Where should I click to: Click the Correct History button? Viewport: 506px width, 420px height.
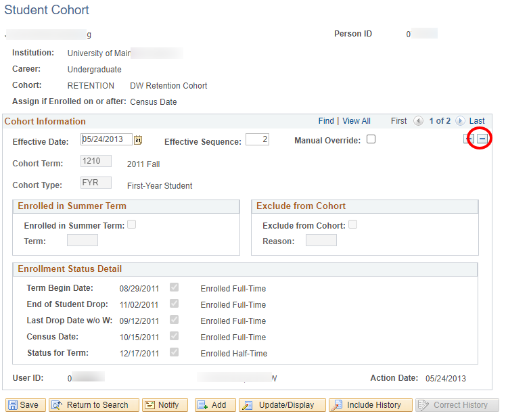(457, 405)
